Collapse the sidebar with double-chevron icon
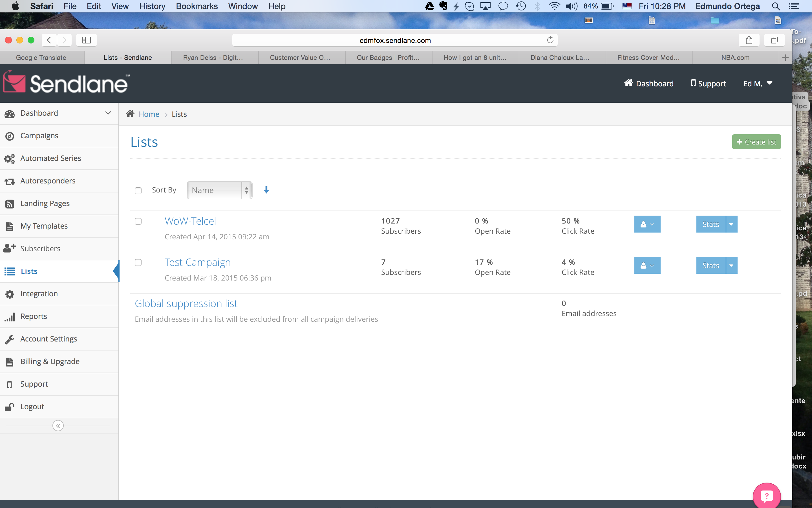This screenshot has height=508, width=812. tap(58, 426)
